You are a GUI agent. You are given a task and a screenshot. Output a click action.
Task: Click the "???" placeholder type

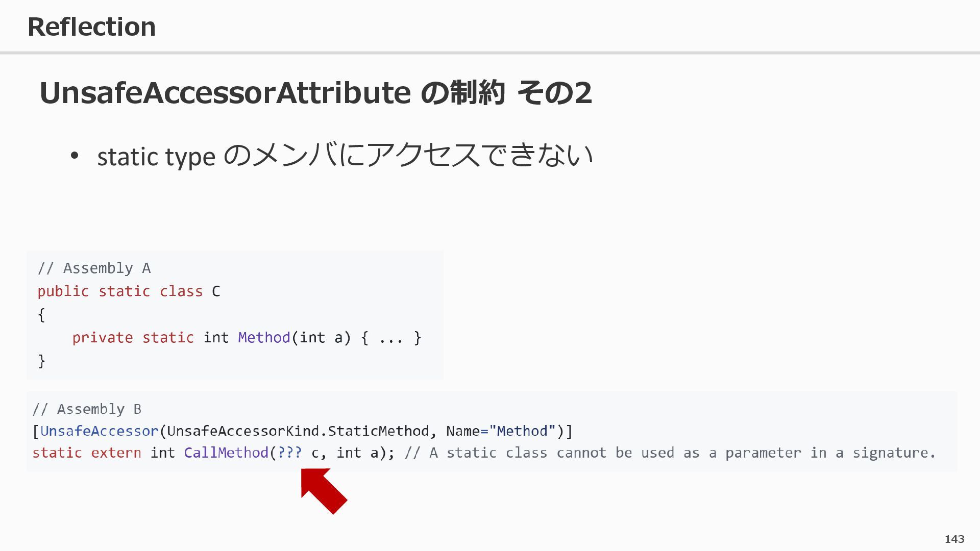tap(290, 453)
